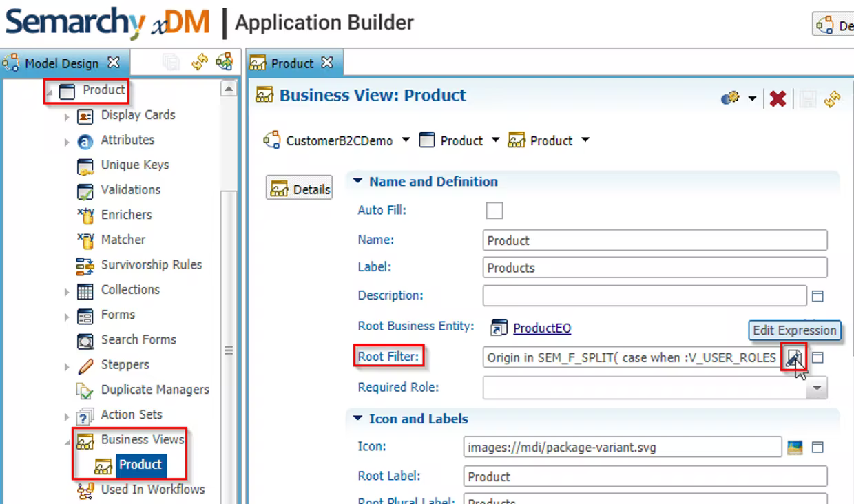The image size is (854, 504).
Task: Open the Product entity breadcrumb dropdown
Action: point(495,140)
